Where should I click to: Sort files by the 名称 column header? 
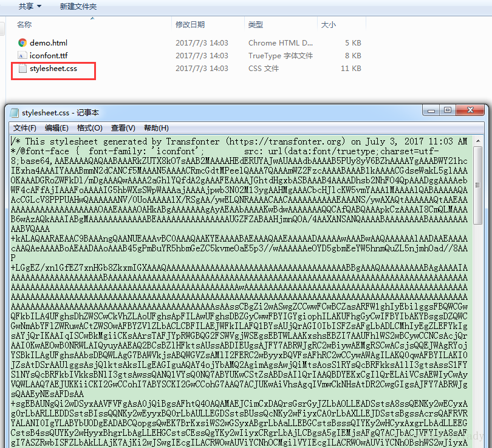point(24,24)
